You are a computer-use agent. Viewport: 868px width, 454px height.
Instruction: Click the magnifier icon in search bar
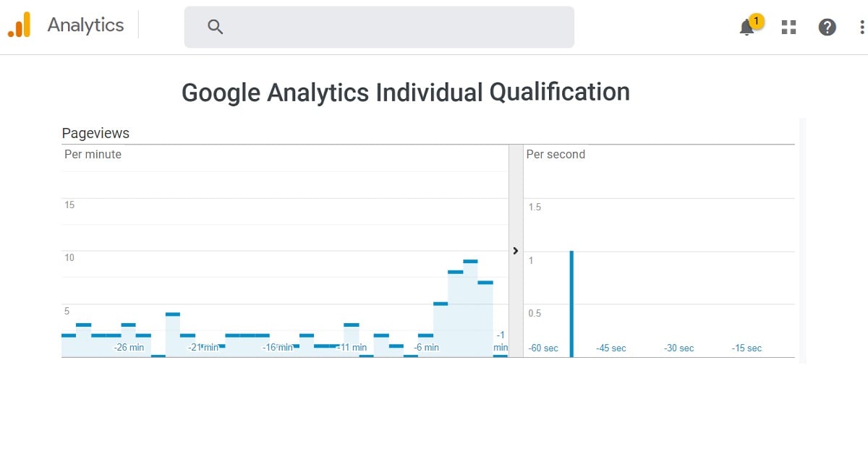215,27
